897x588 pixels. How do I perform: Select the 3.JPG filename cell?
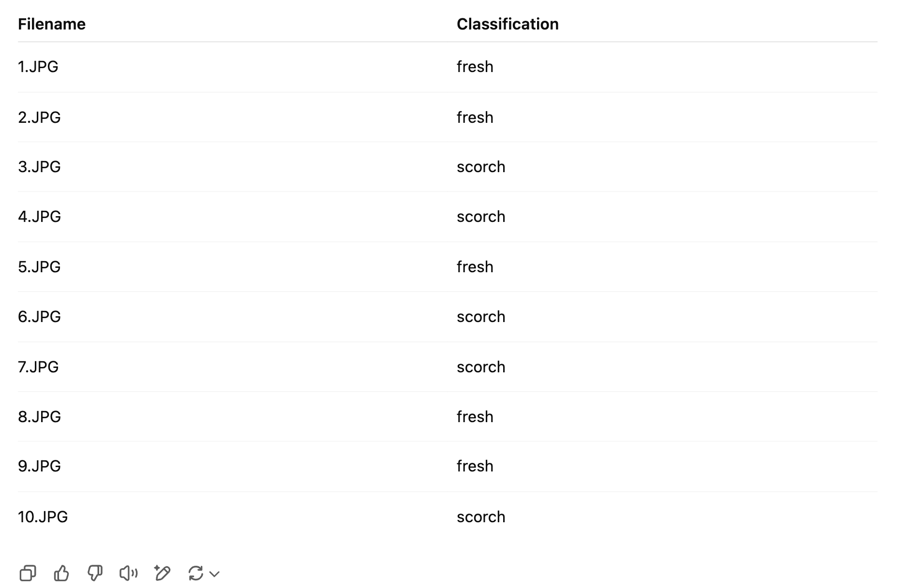pyautogui.click(x=39, y=167)
